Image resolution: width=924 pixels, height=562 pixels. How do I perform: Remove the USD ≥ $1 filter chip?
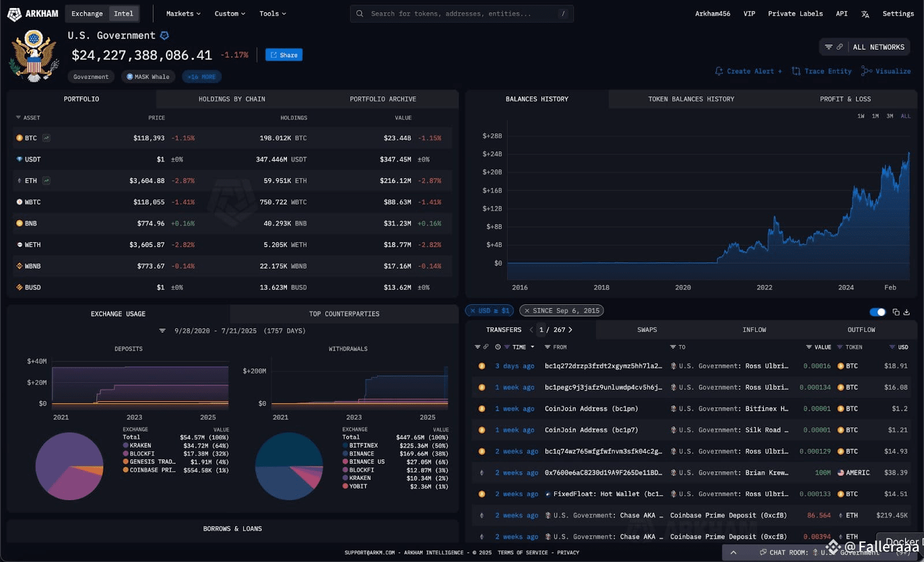click(x=472, y=311)
